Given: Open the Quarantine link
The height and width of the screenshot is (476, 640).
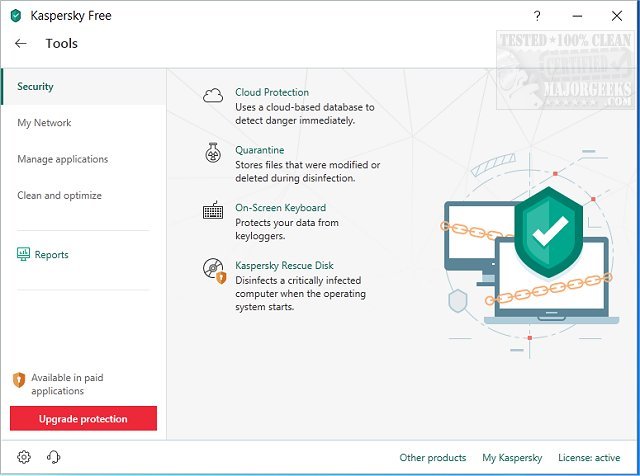Looking at the screenshot, I should (260, 150).
